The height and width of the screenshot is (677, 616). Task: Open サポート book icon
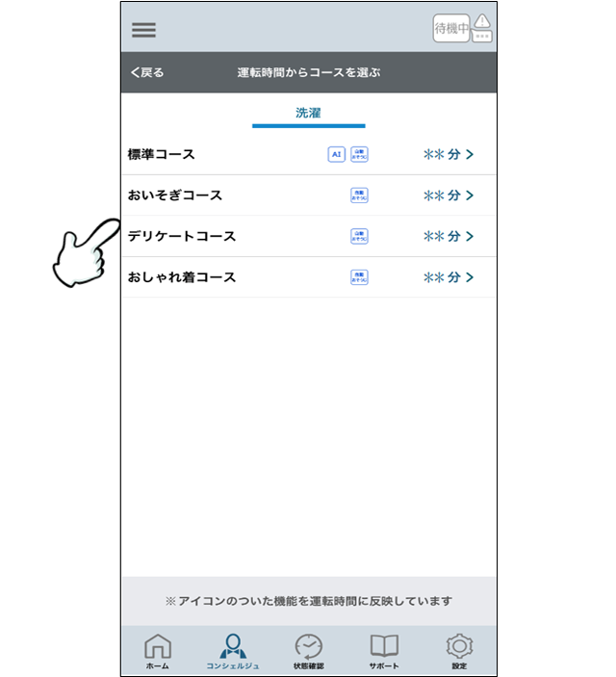[x=384, y=651]
